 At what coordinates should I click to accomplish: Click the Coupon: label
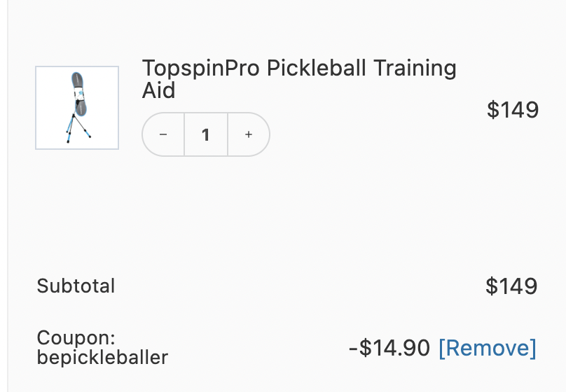pos(76,337)
